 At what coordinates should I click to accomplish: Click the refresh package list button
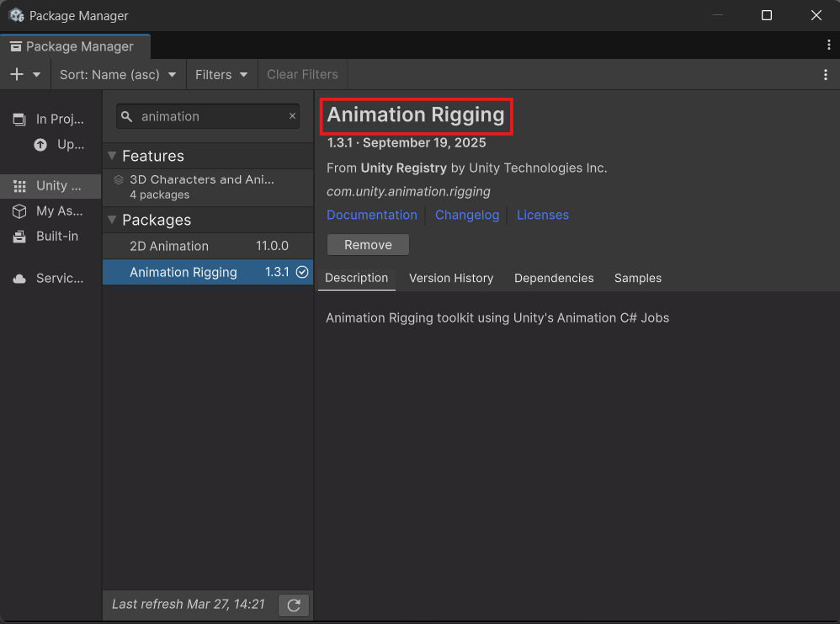pos(294,605)
